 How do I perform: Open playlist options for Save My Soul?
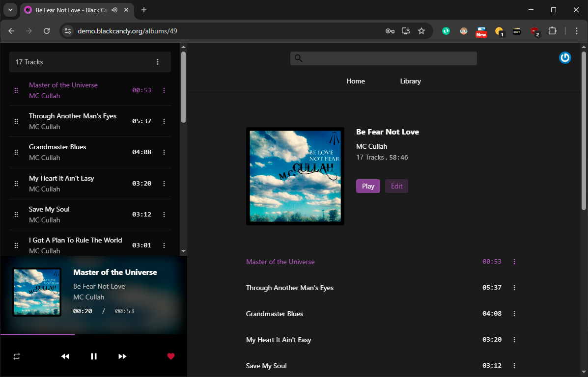pos(164,215)
